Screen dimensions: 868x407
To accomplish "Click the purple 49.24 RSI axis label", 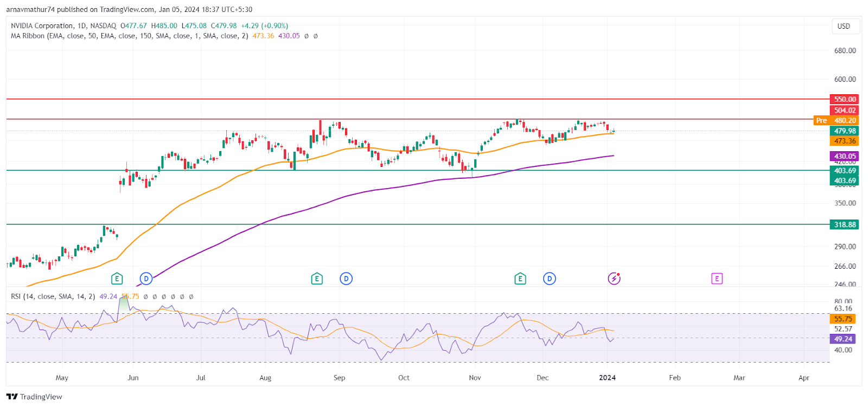I will 843,339.
